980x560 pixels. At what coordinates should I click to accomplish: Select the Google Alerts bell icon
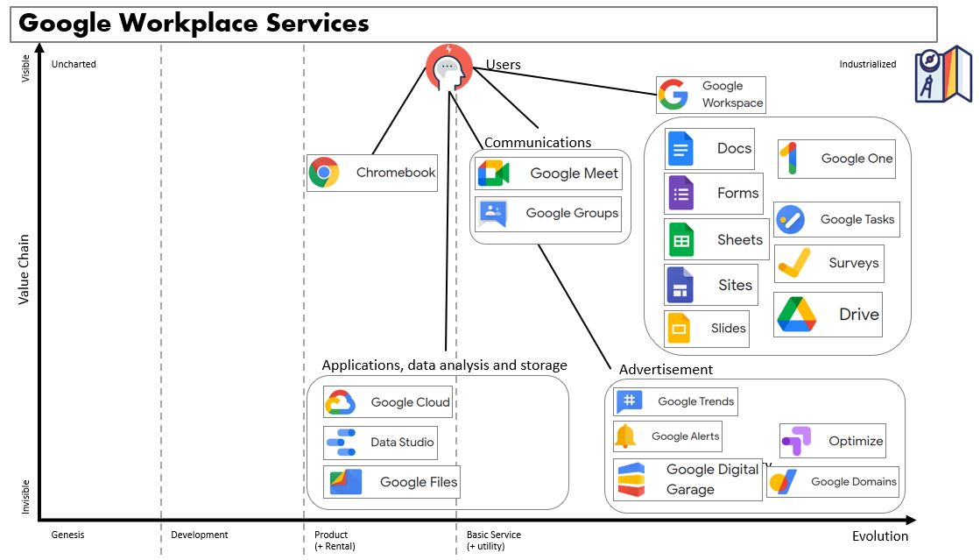pyautogui.click(x=625, y=436)
